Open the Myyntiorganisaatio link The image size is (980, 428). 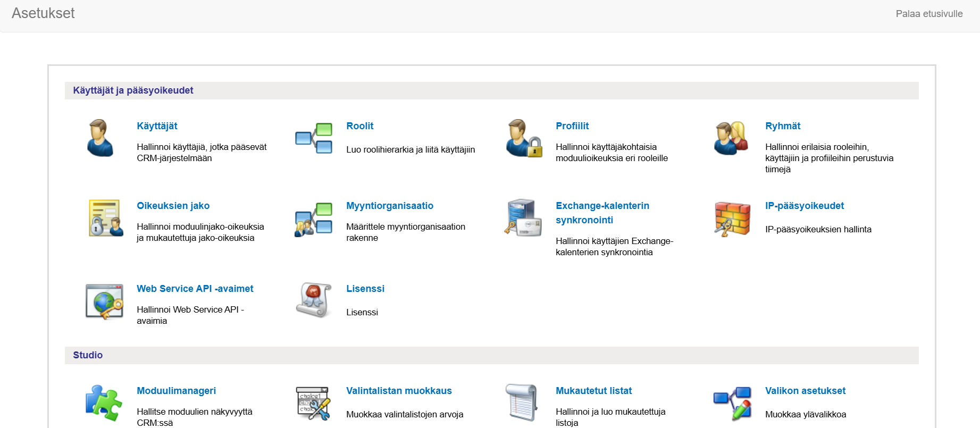(390, 206)
